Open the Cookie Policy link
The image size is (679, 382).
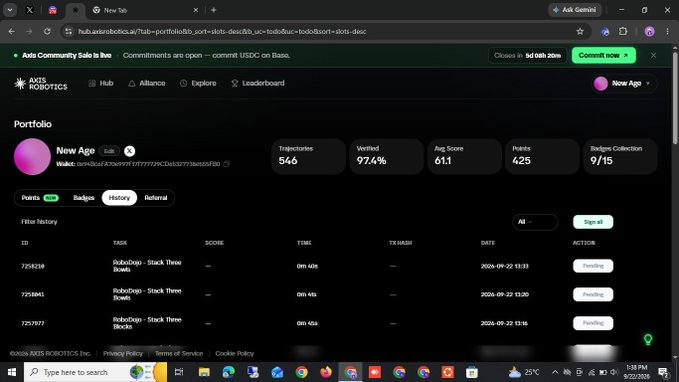click(x=235, y=353)
